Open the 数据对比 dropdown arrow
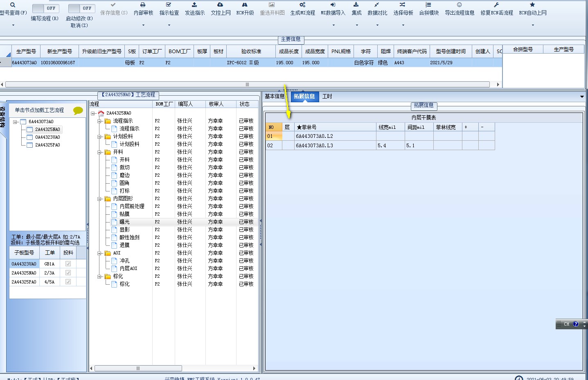 point(377,25)
